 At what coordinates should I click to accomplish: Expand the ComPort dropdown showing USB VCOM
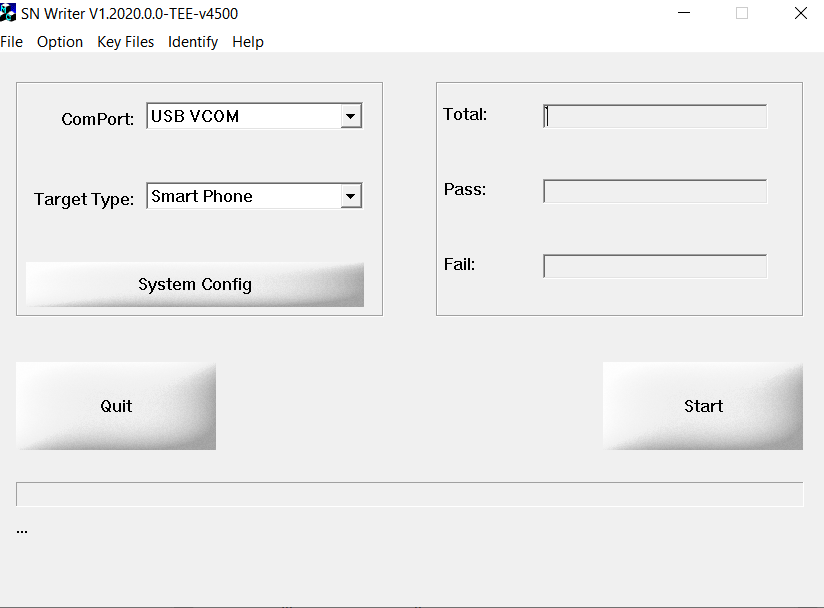(350, 117)
